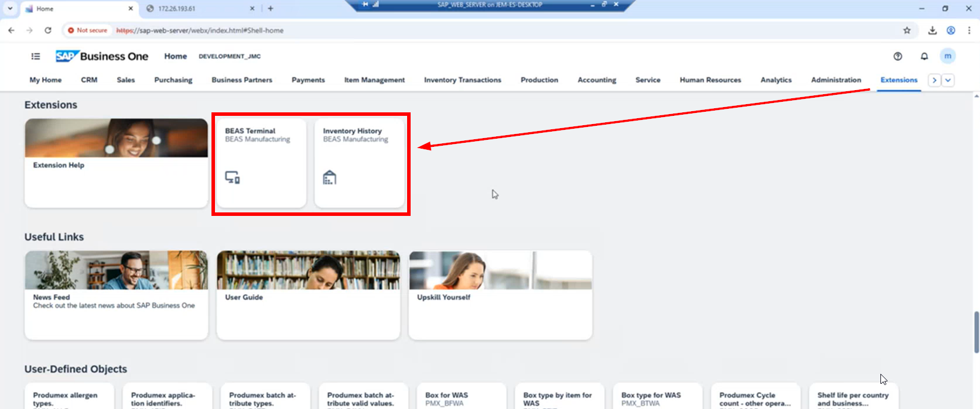Open Produmex allergen types tile

[x=69, y=397]
